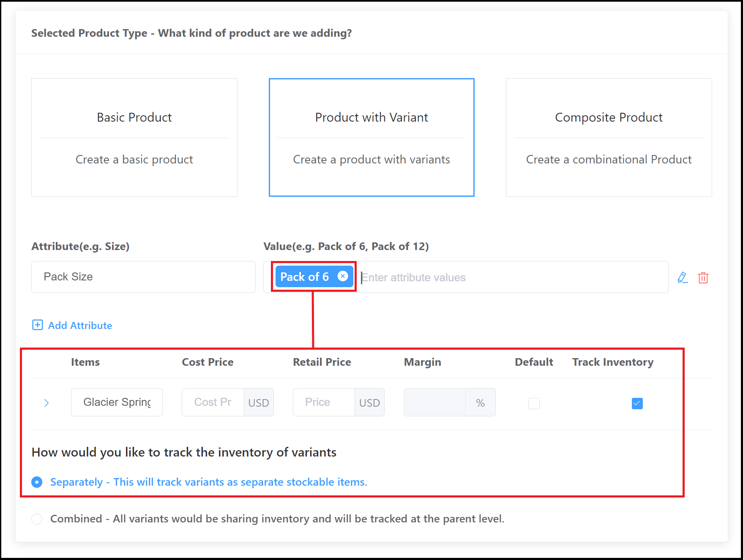Choose the Basic Product card
The height and width of the screenshot is (560, 743).
click(134, 137)
